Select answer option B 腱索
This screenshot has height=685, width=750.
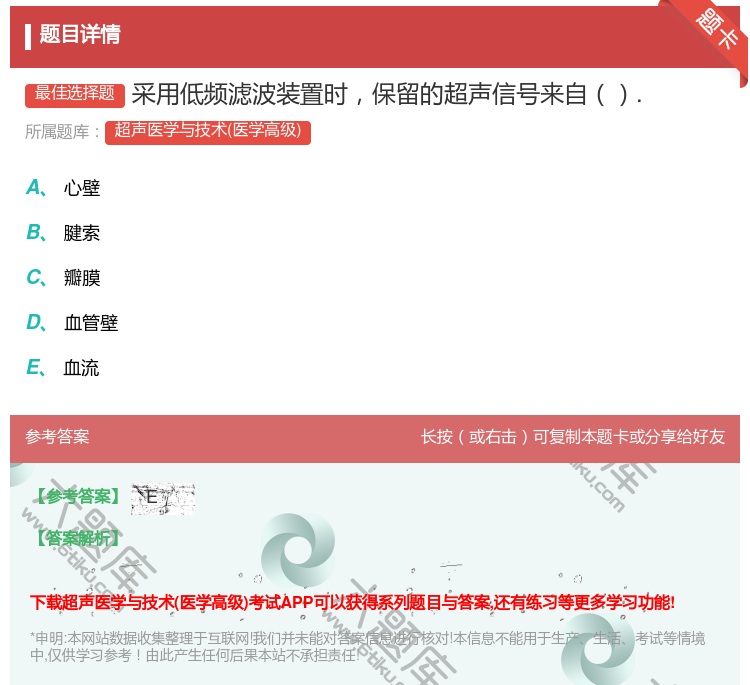point(63,232)
